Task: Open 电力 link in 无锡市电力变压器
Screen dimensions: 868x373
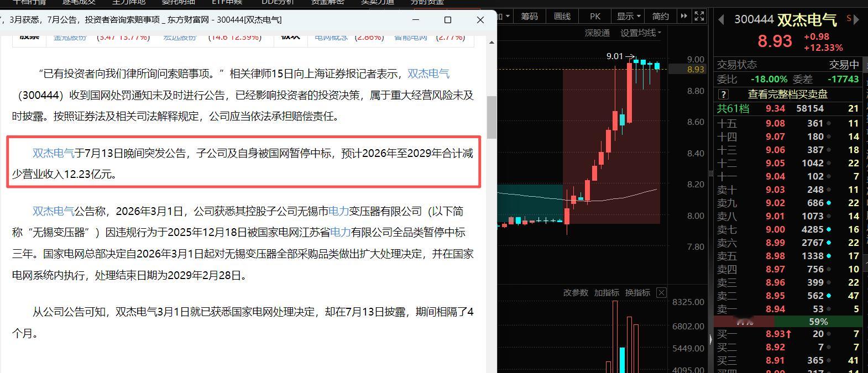Action: coord(339,211)
